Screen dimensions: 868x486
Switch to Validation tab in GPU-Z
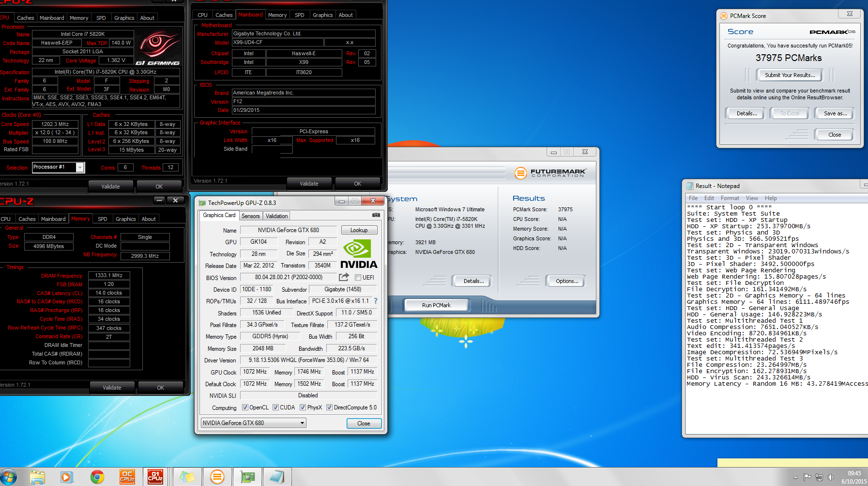click(x=277, y=216)
